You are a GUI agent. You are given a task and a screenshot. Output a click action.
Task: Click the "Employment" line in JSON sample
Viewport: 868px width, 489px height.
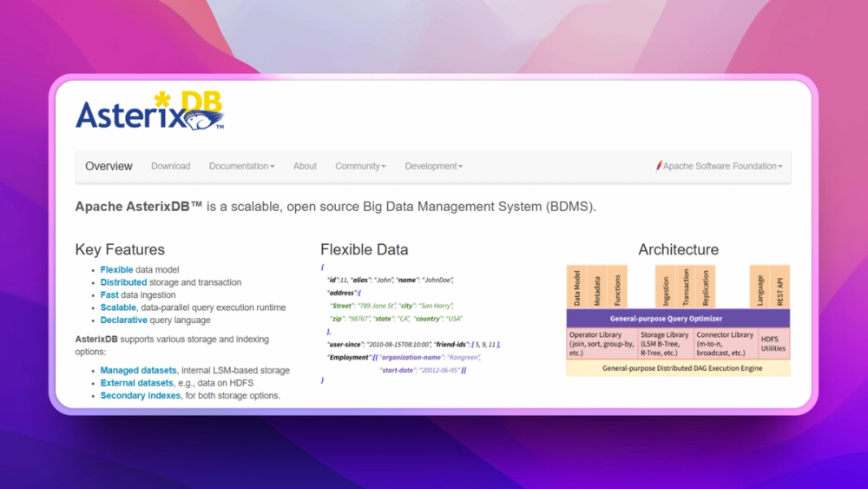click(404, 357)
